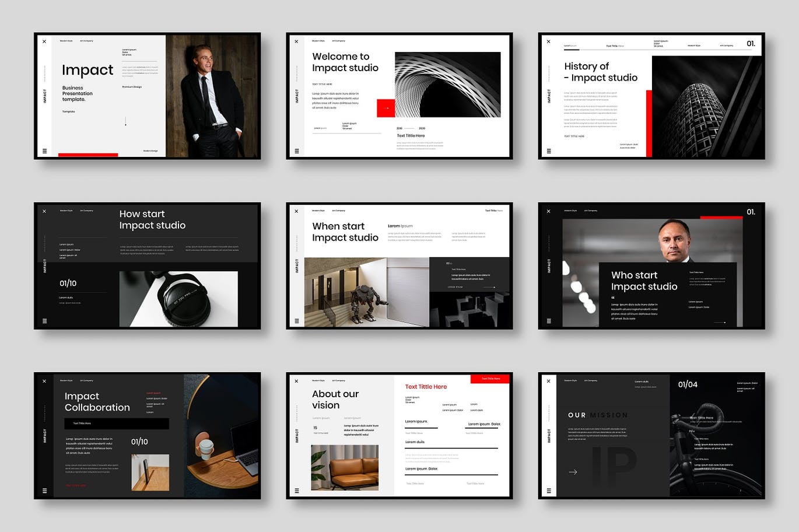Click the X icon on the Impact title slide
799x532 pixels.
(44, 41)
